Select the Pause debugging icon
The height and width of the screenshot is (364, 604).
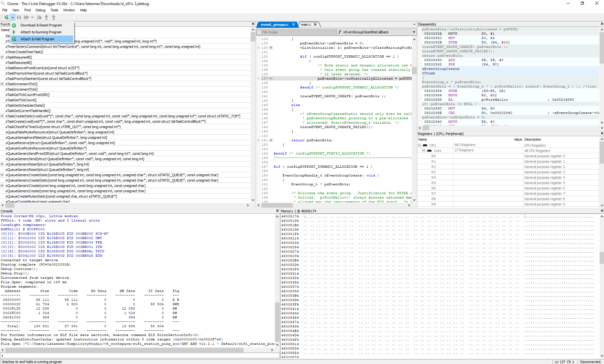[19, 17]
